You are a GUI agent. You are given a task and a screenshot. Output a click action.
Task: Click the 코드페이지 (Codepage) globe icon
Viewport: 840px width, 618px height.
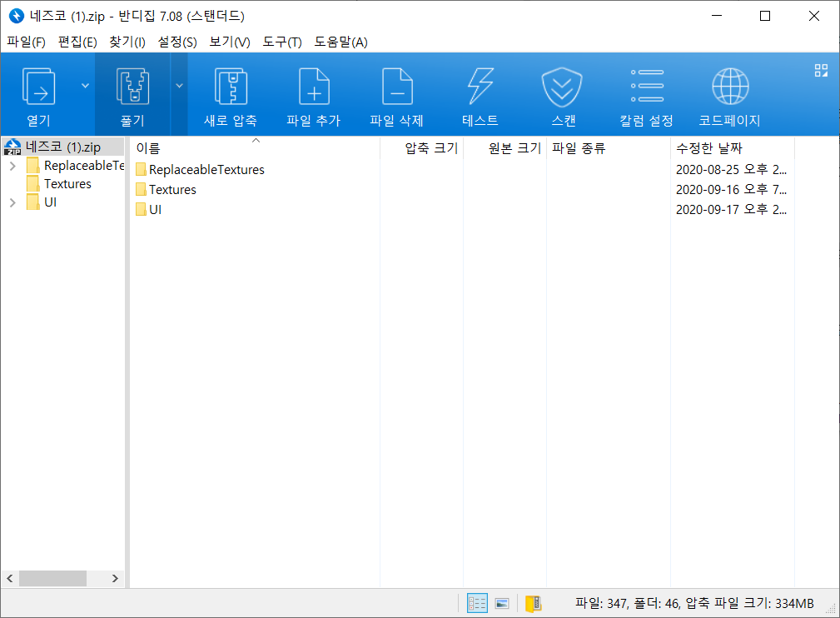(x=730, y=87)
